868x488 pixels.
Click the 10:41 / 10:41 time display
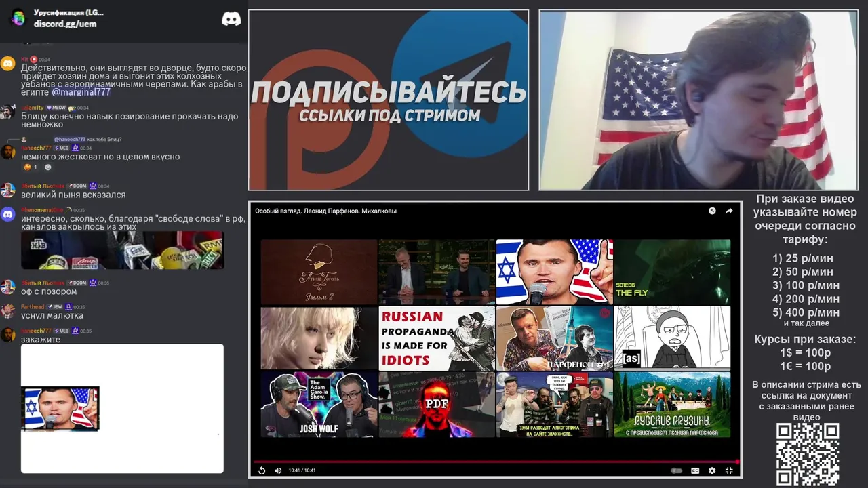[302, 470]
